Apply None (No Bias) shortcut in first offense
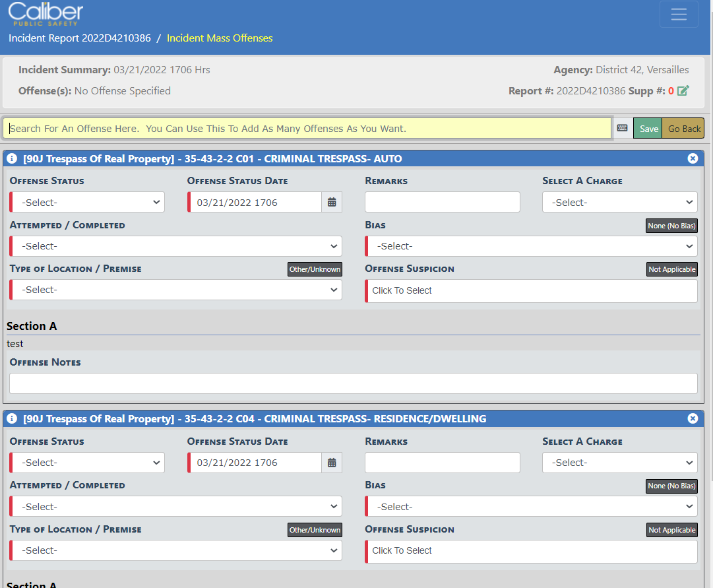Image resolution: width=713 pixels, height=588 pixels. (x=671, y=226)
